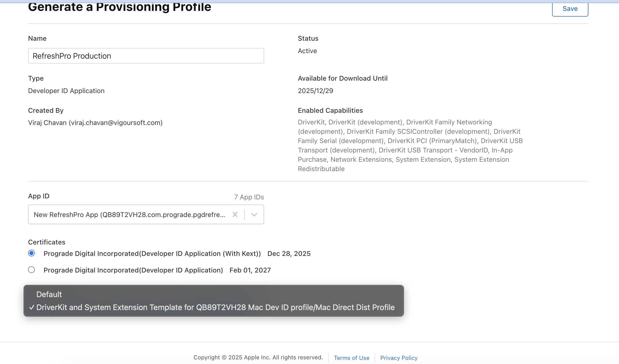Open the New RefreshPro App combo box
Viewport: 619px width, 364px height.
point(146,214)
